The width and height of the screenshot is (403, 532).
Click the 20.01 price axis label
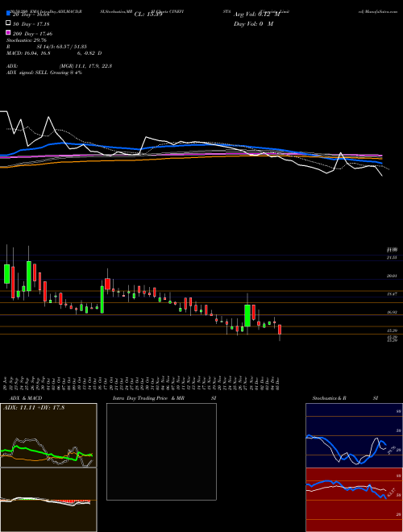(x=392, y=276)
